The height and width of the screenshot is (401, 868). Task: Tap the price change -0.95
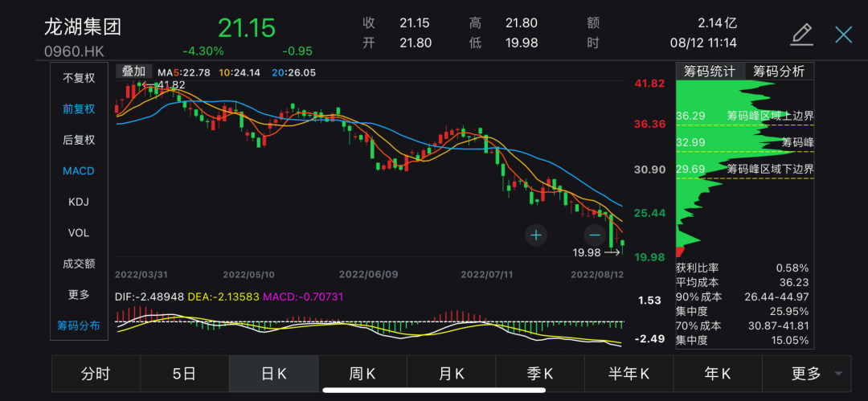click(x=297, y=51)
